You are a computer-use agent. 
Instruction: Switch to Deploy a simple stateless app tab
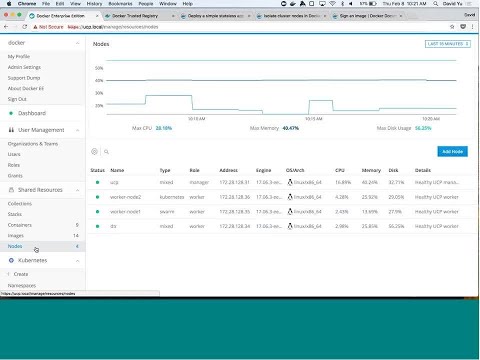tap(215, 16)
